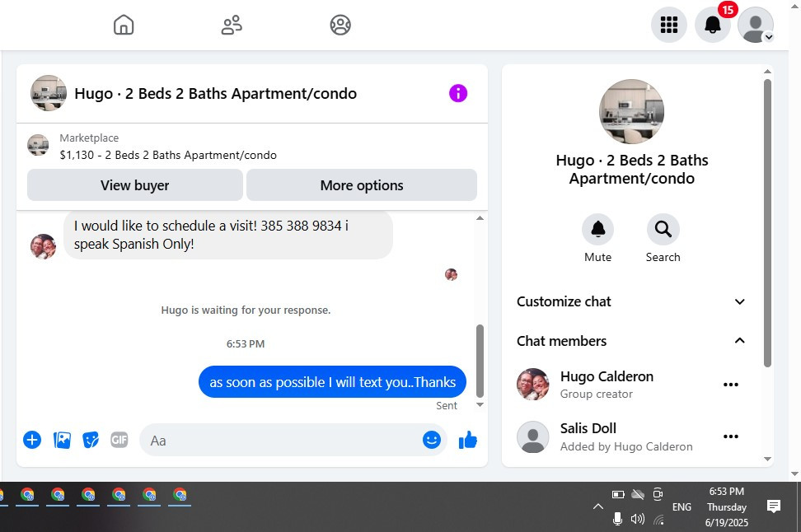The image size is (801, 532).
Task: Click the side panel scrollbar thumb
Action: 767,223
